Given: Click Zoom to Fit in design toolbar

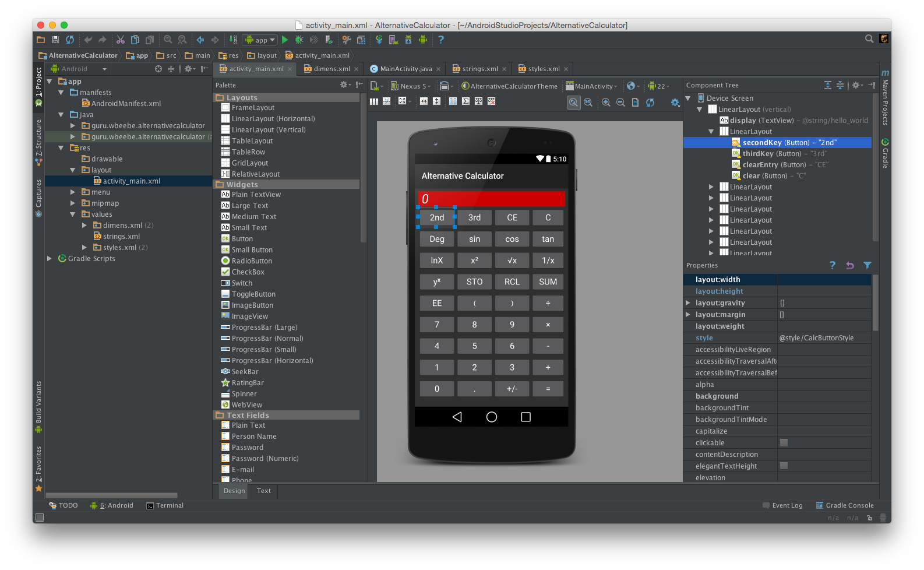Looking at the screenshot, I should tap(574, 102).
